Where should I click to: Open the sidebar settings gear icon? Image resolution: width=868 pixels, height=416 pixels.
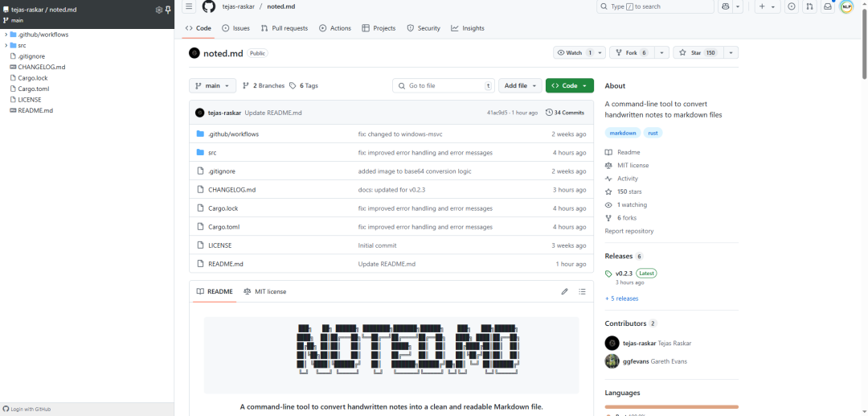(159, 10)
